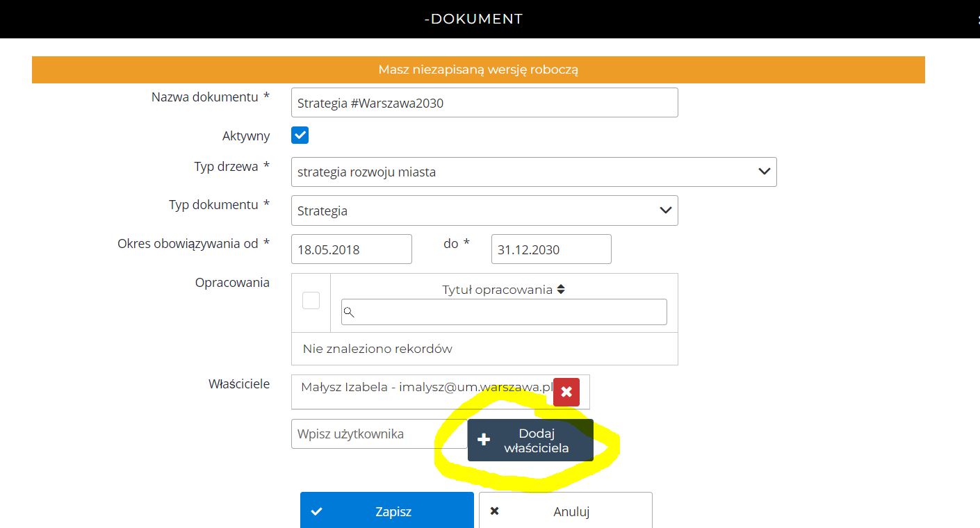
Task: Focus the Nazwa dokumentu text field
Action: tap(484, 103)
